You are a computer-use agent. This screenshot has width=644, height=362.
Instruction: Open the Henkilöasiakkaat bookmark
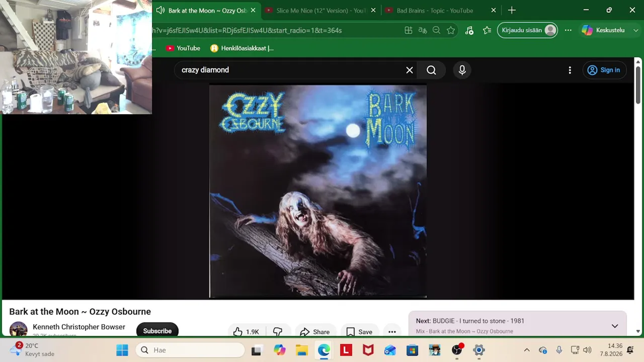pos(242,48)
